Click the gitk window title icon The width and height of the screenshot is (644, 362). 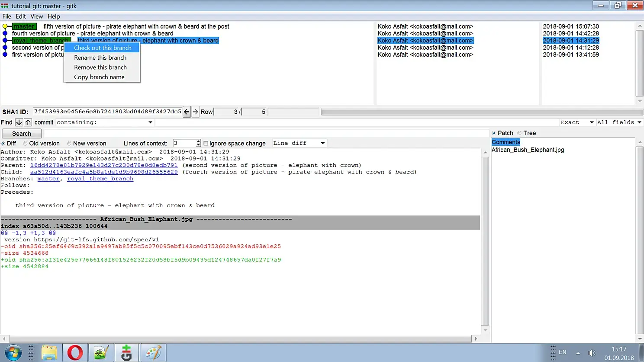click(x=5, y=6)
